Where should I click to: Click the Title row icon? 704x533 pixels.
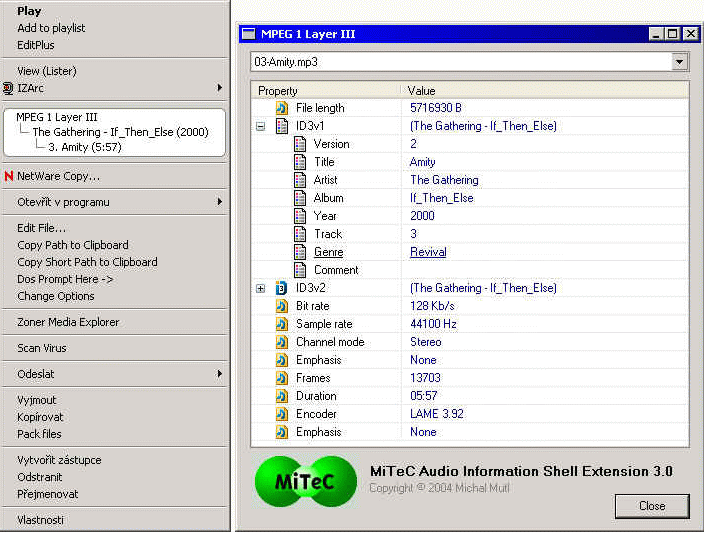pos(300,162)
